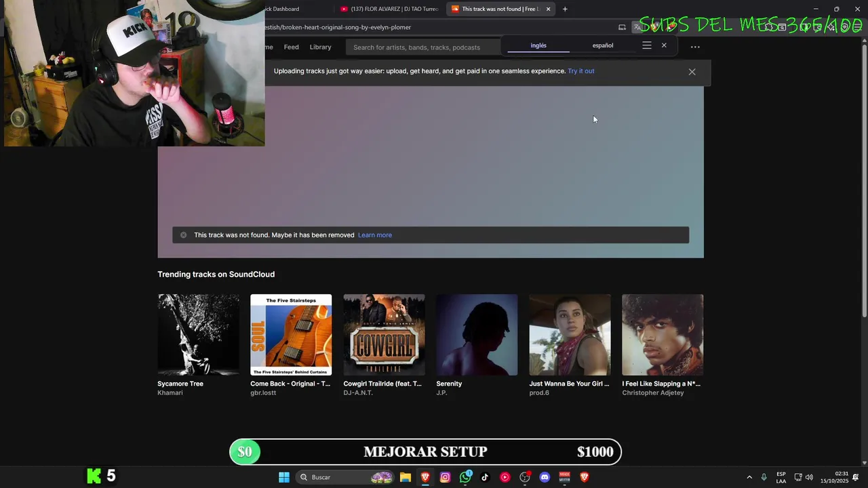Open the red YouTube Music taskbar icon

point(505,477)
